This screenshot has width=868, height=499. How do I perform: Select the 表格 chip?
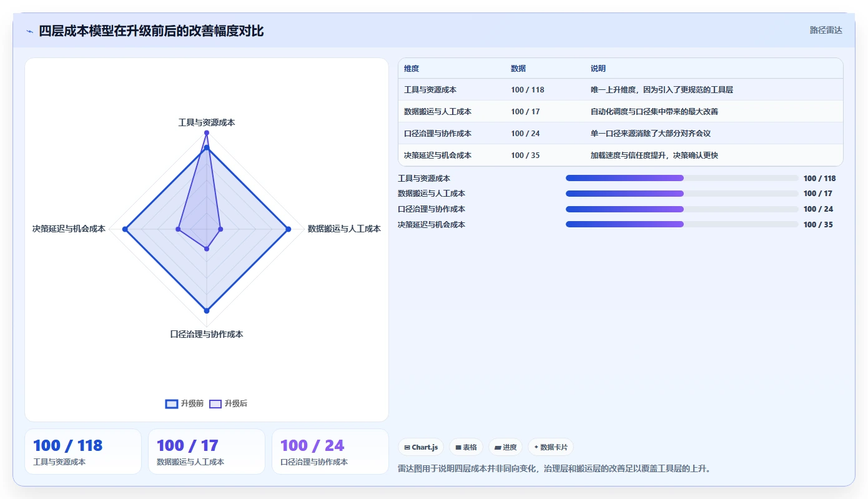[466, 447]
